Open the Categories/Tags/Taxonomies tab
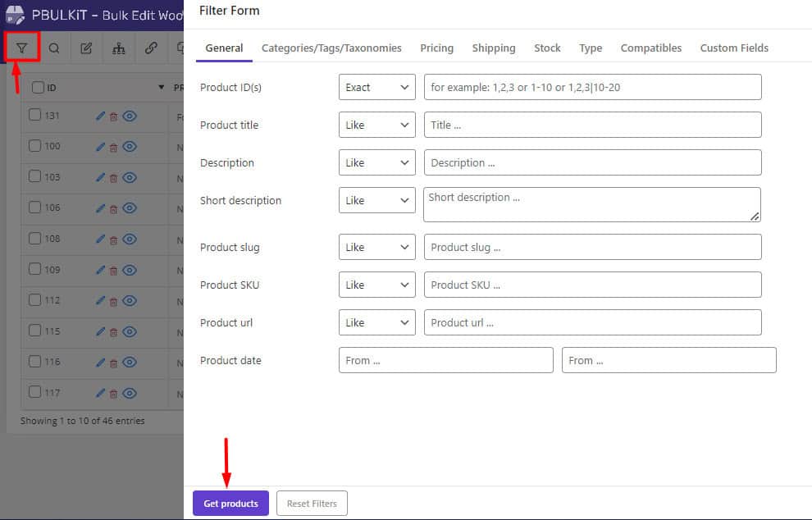Image resolution: width=812 pixels, height=520 pixels. coord(331,48)
